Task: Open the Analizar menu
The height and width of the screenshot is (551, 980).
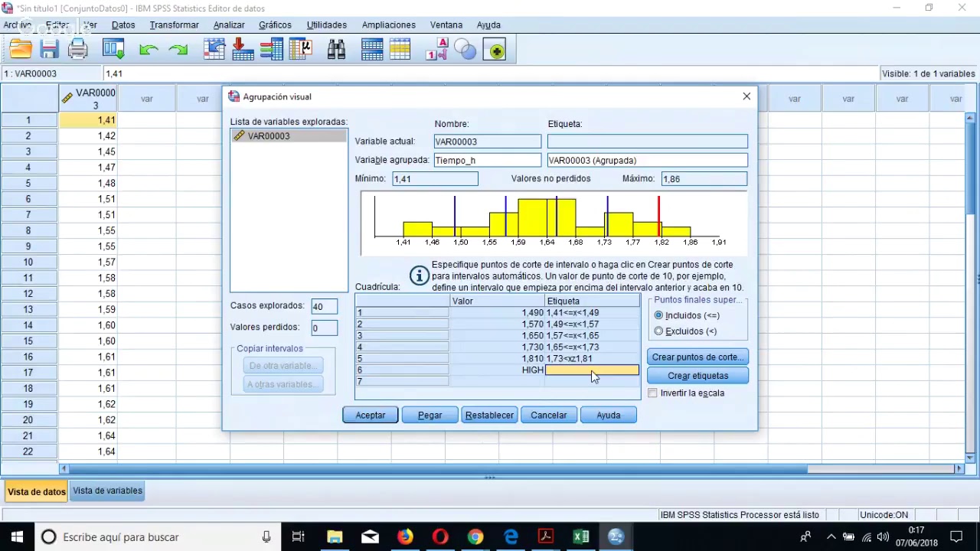Action: [x=229, y=25]
